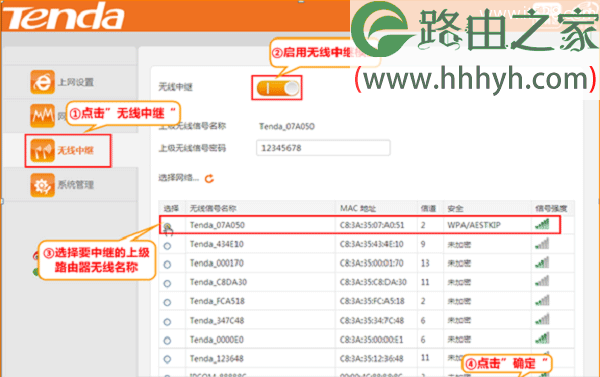
Task: Click MAC address C8:3A:35:12:36:48
Action: click(371, 359)
